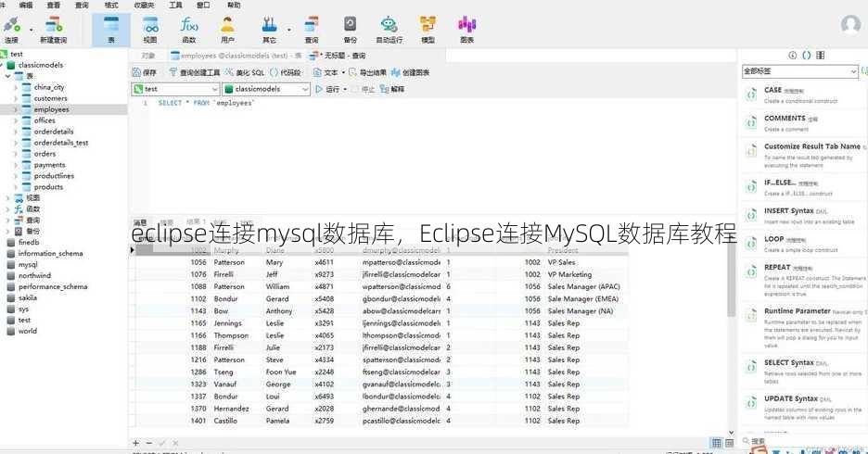Click in the SQL editor line SELECT * FROM employees
This screenshot has width=868, height=454.
click(x=206, y=103)
